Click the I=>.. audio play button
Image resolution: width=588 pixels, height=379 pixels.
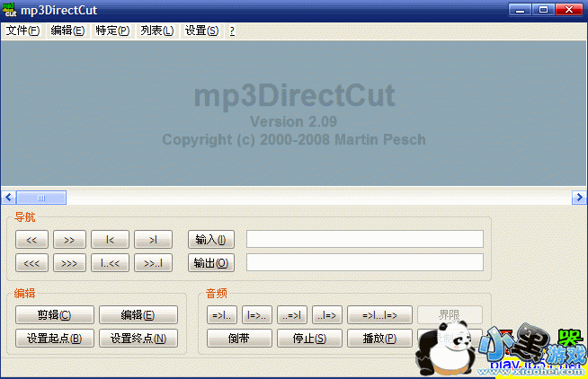(x=257, y=315)
